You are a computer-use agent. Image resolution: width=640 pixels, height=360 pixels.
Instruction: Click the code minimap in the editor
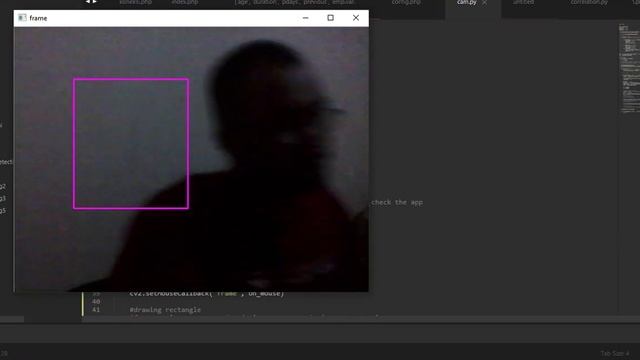629,68
